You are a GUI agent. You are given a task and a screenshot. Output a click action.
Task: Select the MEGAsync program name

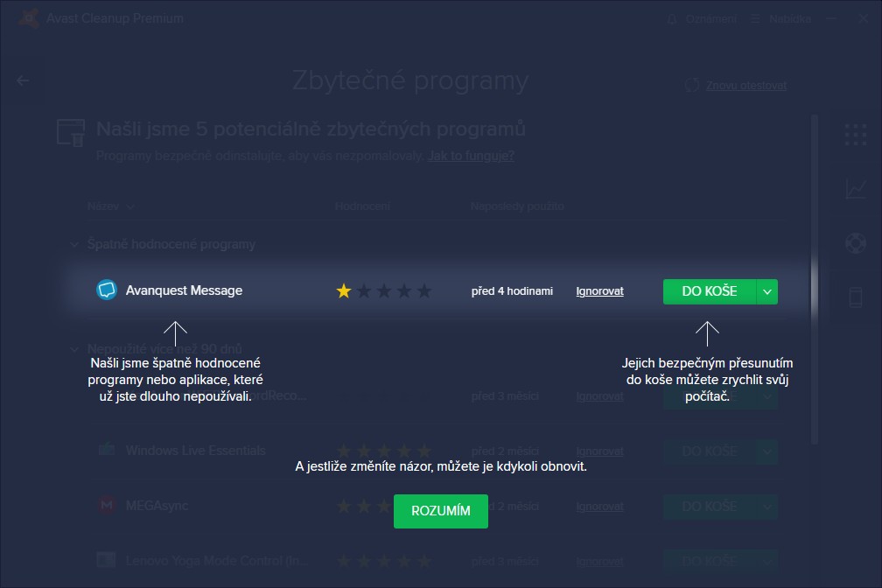157,505
